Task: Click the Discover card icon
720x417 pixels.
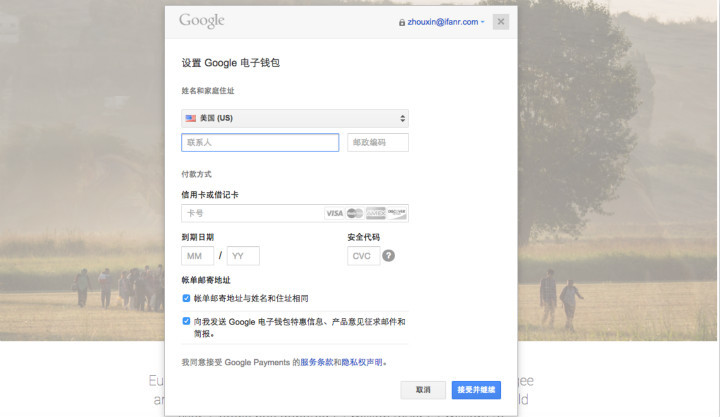Action: 396,213
